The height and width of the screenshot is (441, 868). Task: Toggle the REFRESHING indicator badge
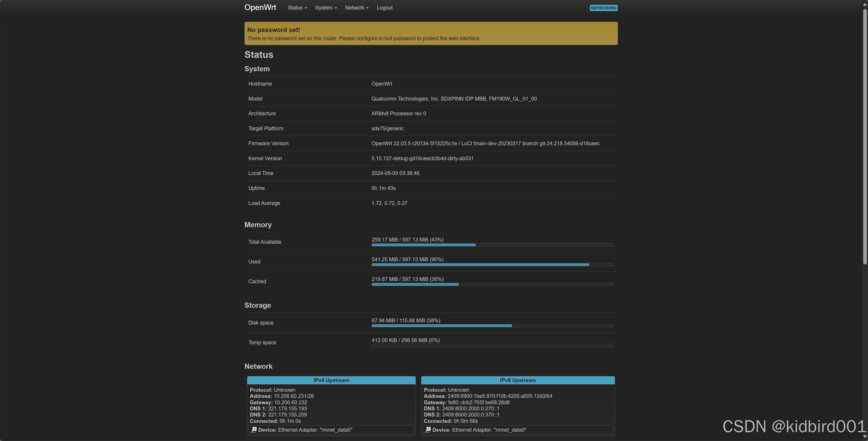[603, 8]
